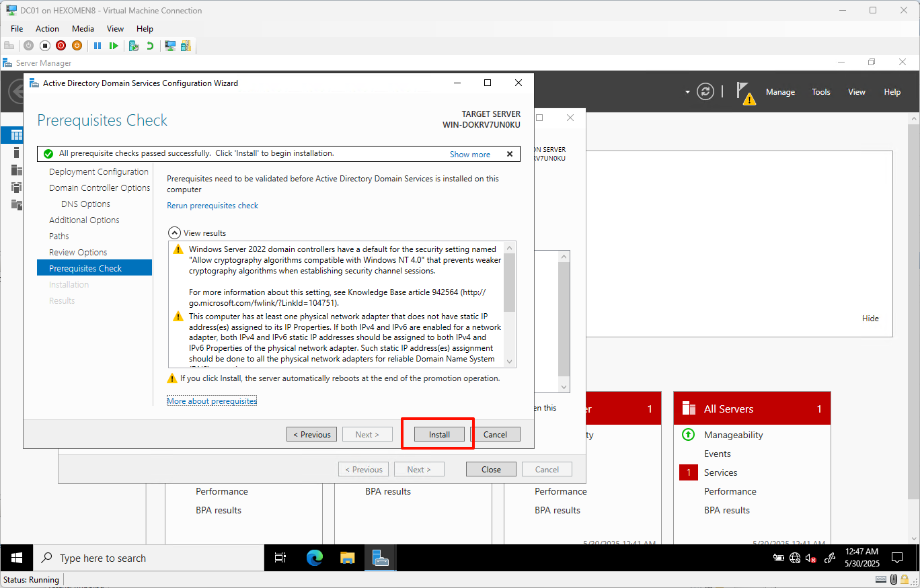Open dropdown arrow beside the refresh icon
The height and width of the screenshot is (588, 920).
coord(687,92)
